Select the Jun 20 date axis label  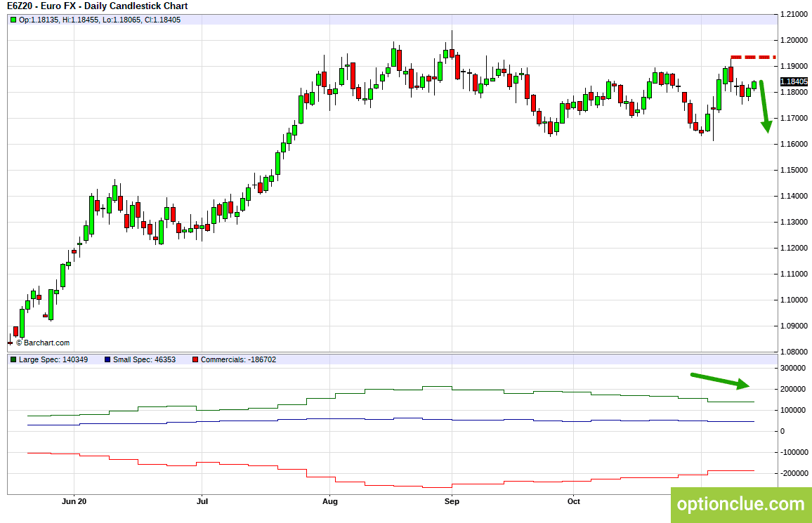click(x=74, y=501)
